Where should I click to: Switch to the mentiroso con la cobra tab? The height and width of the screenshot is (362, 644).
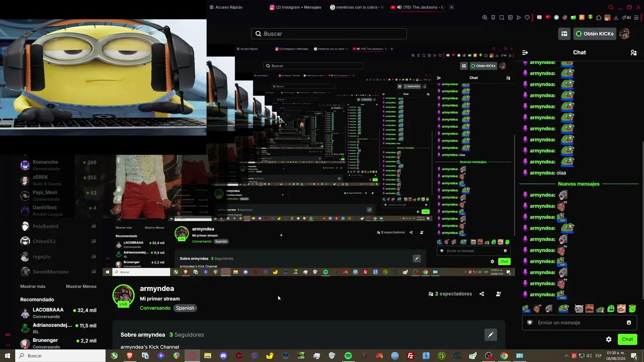pos(357,7)
